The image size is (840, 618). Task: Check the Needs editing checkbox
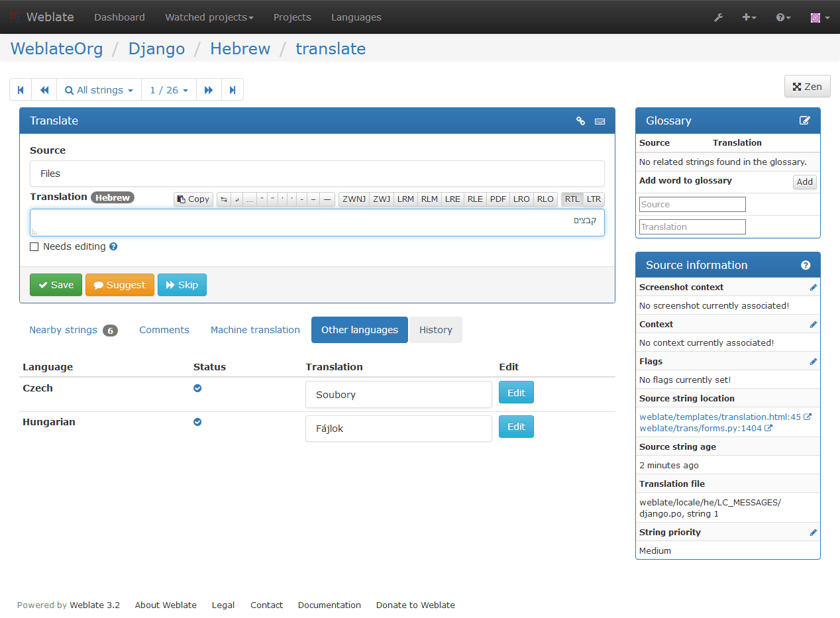coord(34,247)
